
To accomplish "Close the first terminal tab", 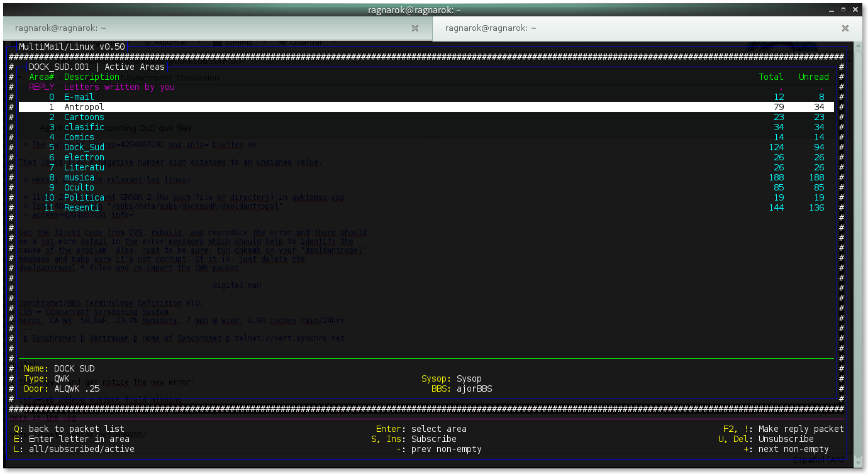I will (x=415, y=28).
